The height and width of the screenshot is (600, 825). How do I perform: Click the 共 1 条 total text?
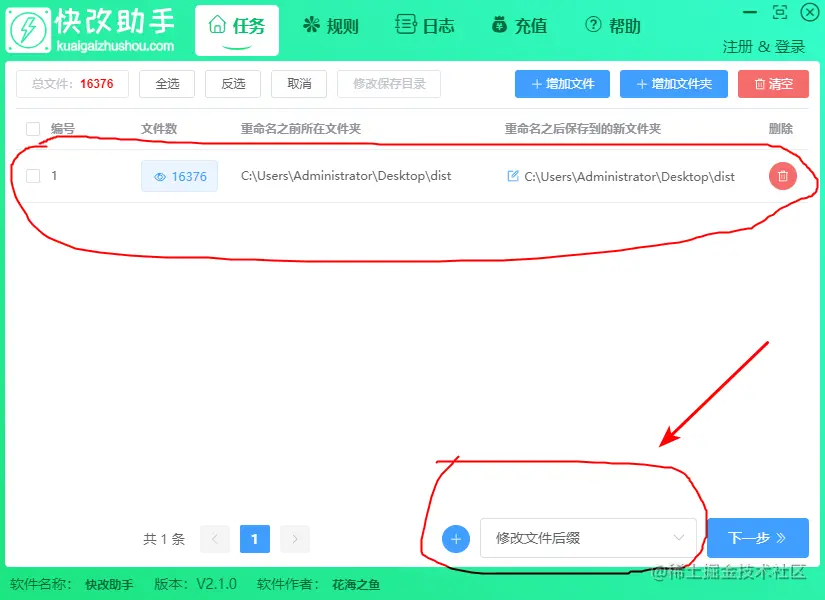click(x=164, y=539)
